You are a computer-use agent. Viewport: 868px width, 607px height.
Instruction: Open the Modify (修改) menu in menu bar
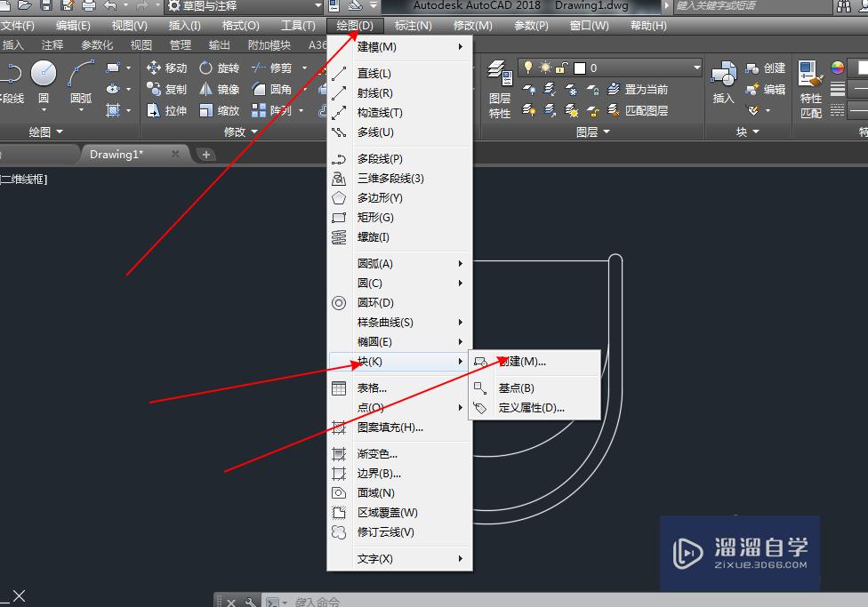pos(473,26)
